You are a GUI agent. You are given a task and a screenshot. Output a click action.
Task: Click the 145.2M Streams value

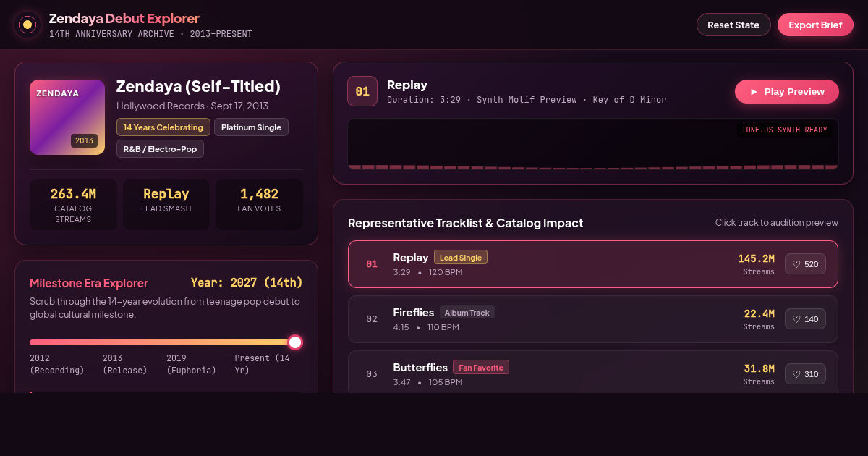coord(756,258)
